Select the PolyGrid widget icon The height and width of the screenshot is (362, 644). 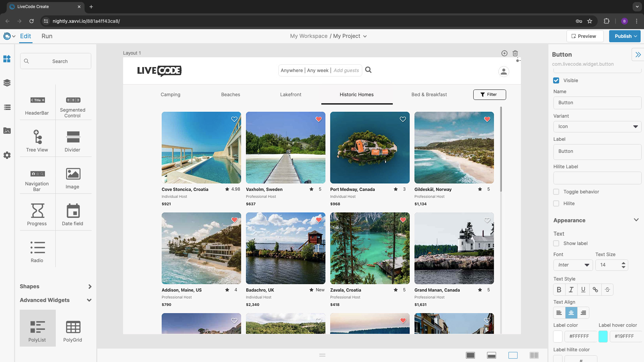tap(73, 327)
